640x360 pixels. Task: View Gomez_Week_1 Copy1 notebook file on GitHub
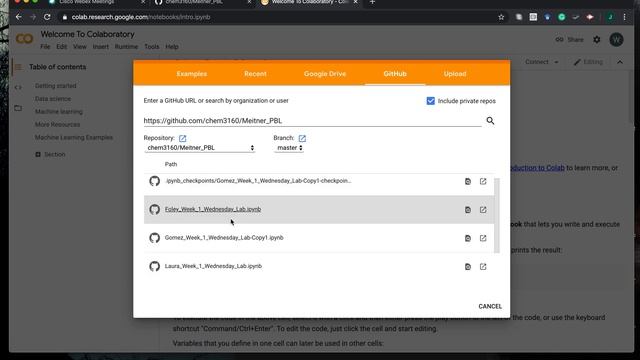[468, 238]
